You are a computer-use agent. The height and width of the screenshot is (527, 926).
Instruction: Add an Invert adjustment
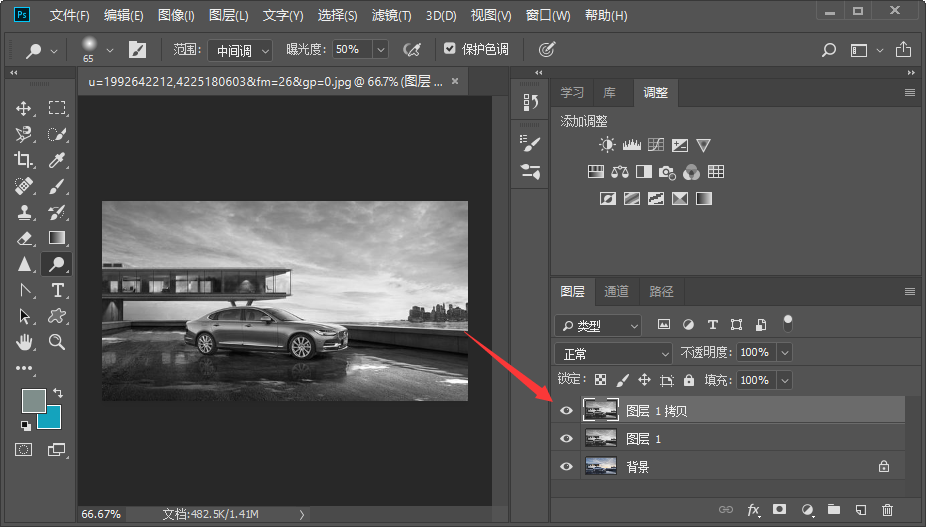click(x=608, y=199)
